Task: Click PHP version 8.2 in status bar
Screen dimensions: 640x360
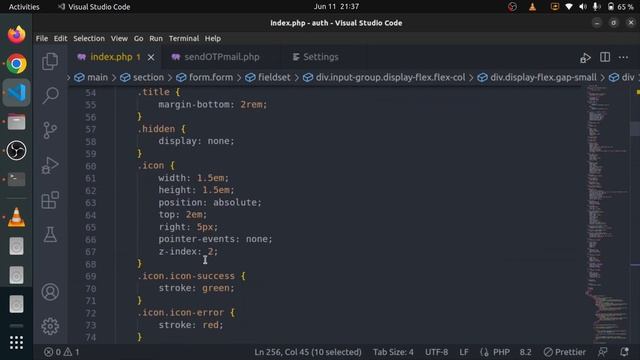Action: click(525, 352)
